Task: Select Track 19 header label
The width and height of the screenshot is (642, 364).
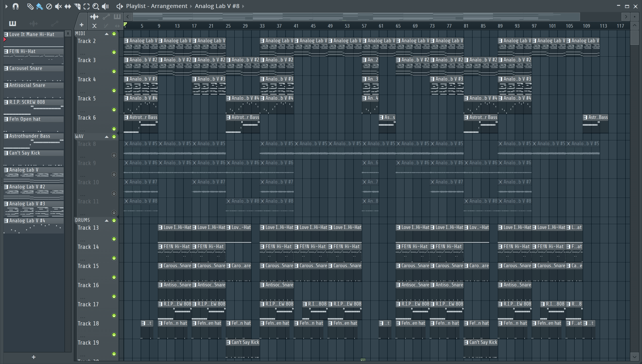Action: tap(88, 343)
